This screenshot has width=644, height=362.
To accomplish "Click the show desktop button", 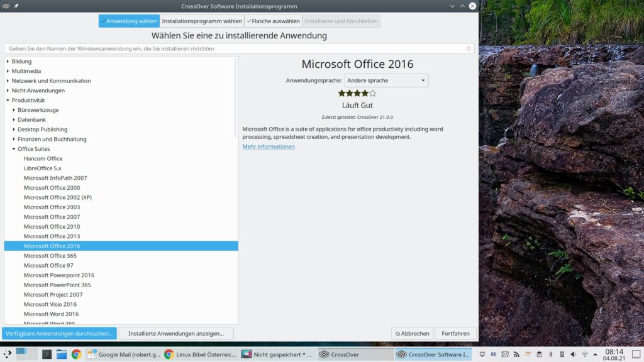I will pyautogui.click(x=636, y=354).
